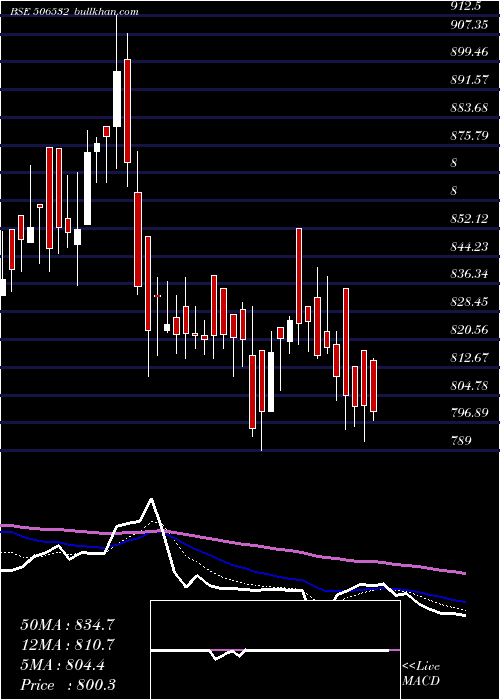The width and height of the screenshot is (500, 700).
Task: Select the 844.23 price label
Action: [x=470, y=246]
